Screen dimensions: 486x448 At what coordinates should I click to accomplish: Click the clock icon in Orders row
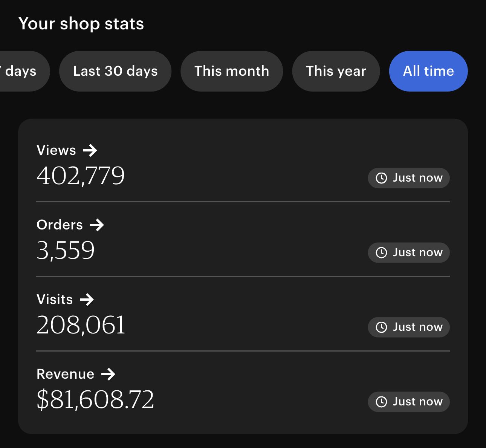click(x=381, y=252)
